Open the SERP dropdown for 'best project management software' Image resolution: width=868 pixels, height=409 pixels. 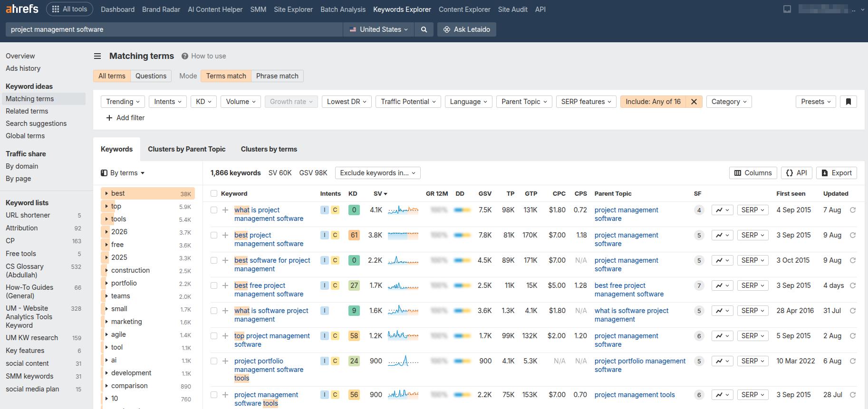(x=753, y=235)
